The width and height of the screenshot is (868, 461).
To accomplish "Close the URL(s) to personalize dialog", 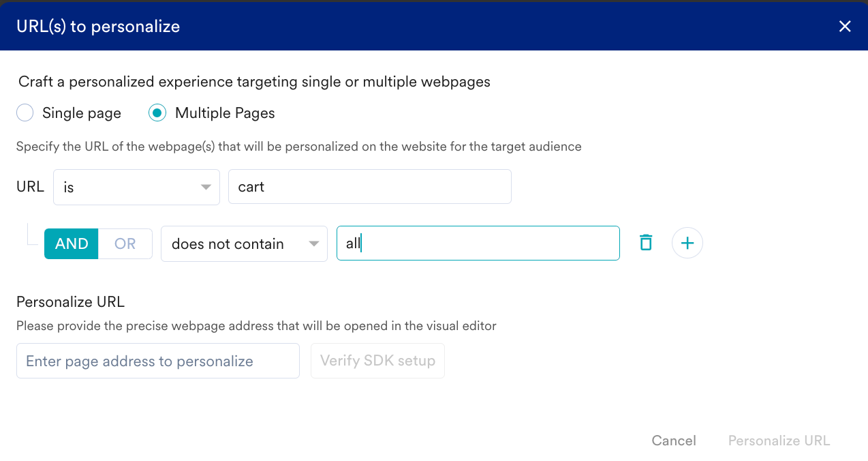I will point(845,27).
